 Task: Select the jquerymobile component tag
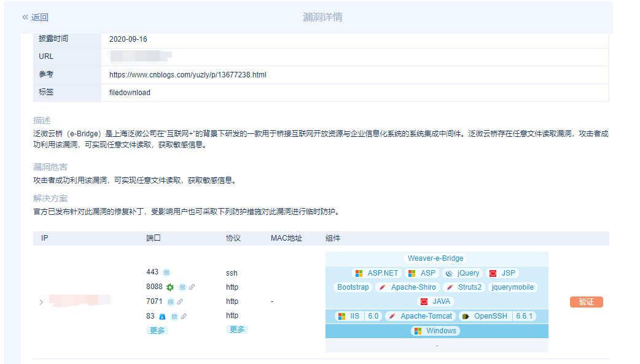[x=513, y=287]
